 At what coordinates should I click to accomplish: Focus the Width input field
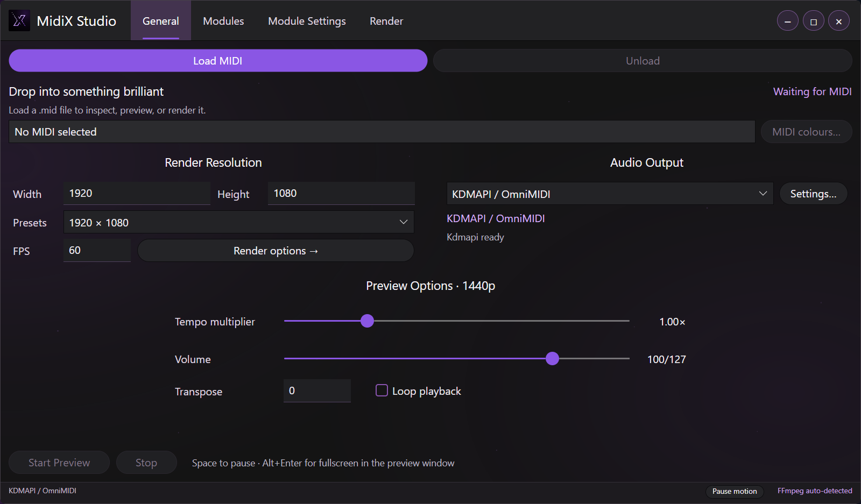tap(137, 193)
